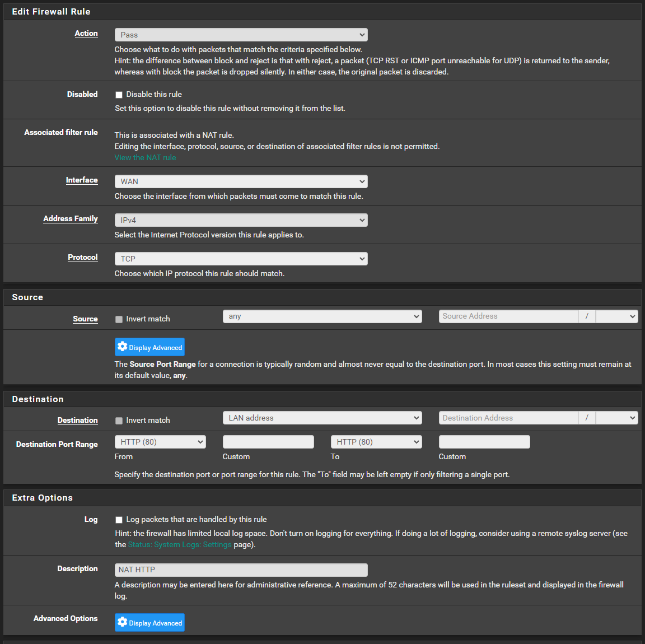Click the Address Family label

(x=71, y=218)
